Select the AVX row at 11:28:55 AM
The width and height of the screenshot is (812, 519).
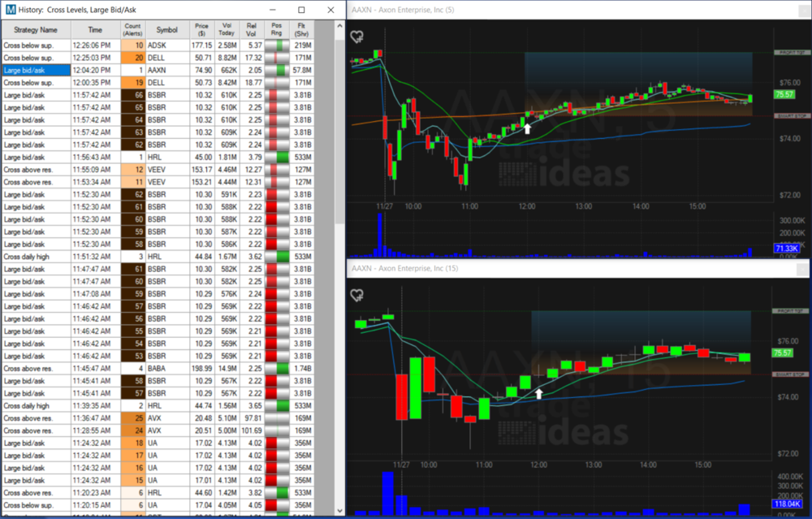pyautogui.click(x=158, y=431)
